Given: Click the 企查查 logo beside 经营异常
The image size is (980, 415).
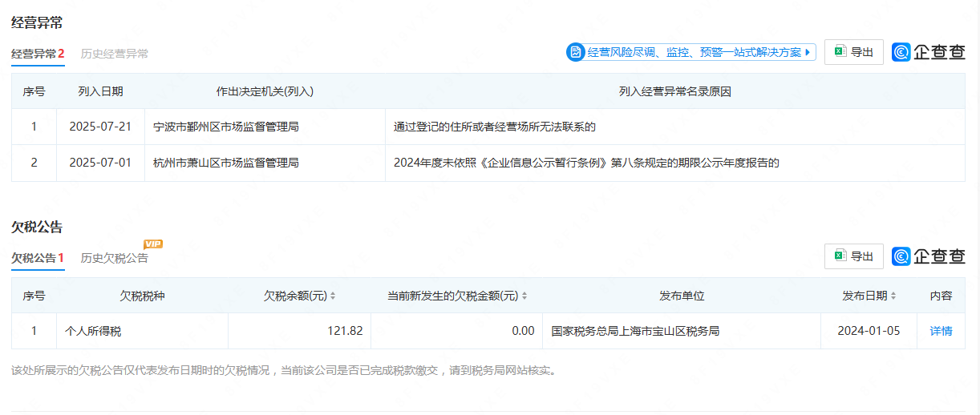Looking at the screenshot, I should [x=929, y=52].
